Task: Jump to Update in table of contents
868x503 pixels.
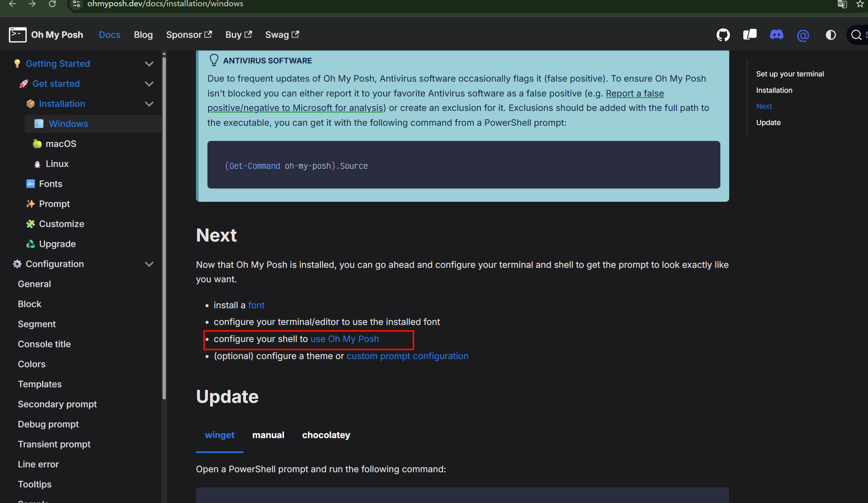Action: pyautogui.click(x=768, y=122)
